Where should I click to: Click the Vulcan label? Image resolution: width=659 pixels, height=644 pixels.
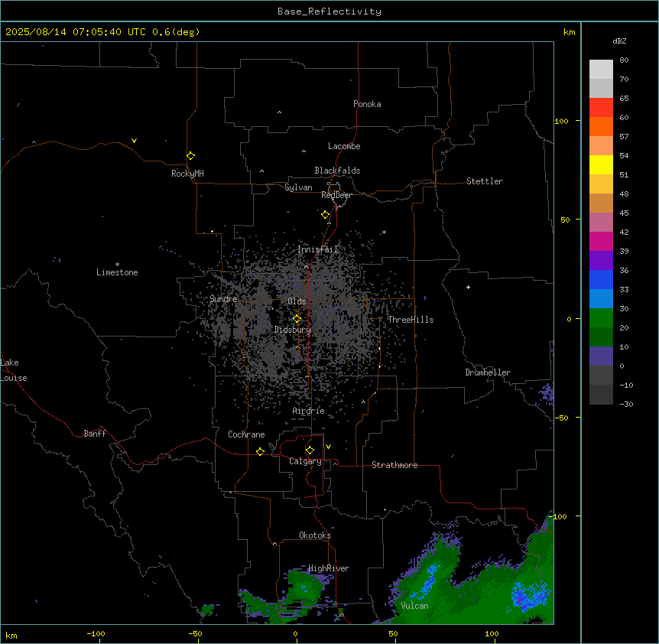[415, 606]
